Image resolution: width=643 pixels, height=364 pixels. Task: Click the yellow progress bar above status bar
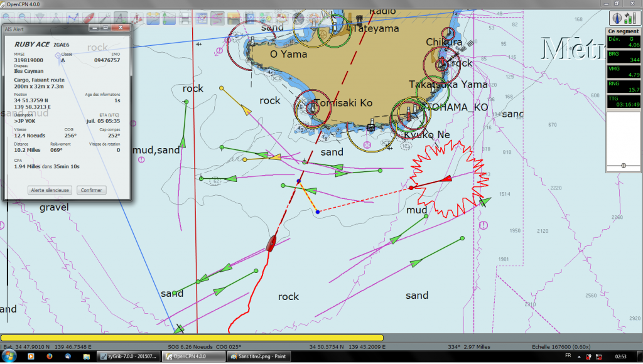[192, 338]
